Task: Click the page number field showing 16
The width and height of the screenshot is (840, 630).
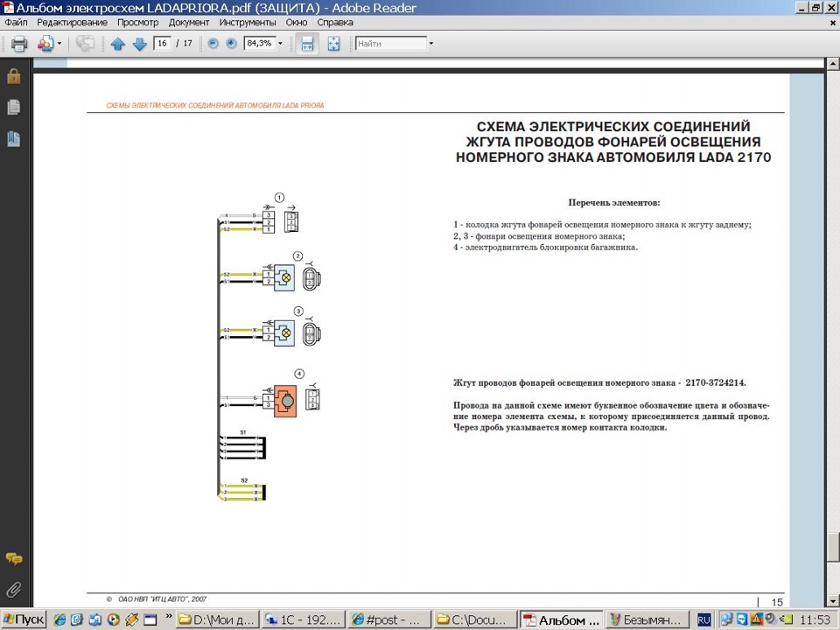Action: [162, 44]
